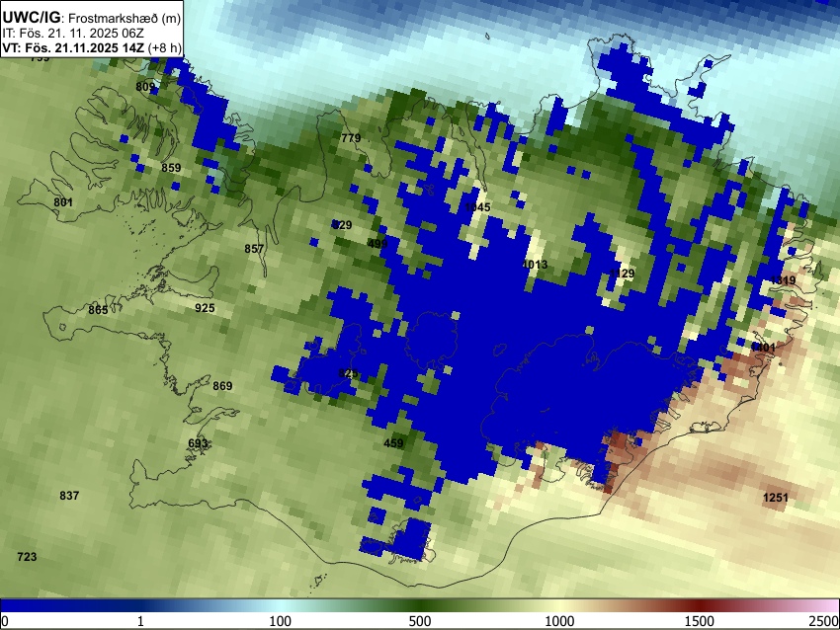Click the map value '1129'
The height and width of the screenshot is (630, 840).
coord(622,274)
